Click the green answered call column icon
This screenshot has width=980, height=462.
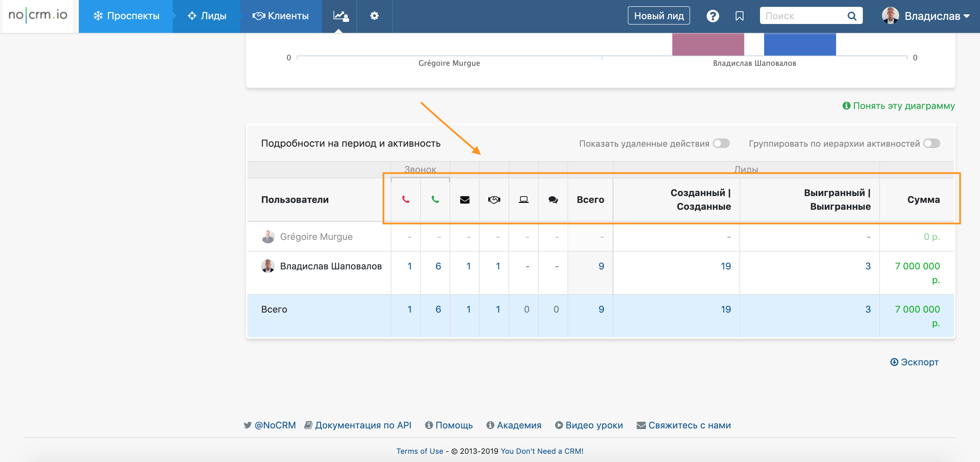pyautogui.click(x=435, y=199)
